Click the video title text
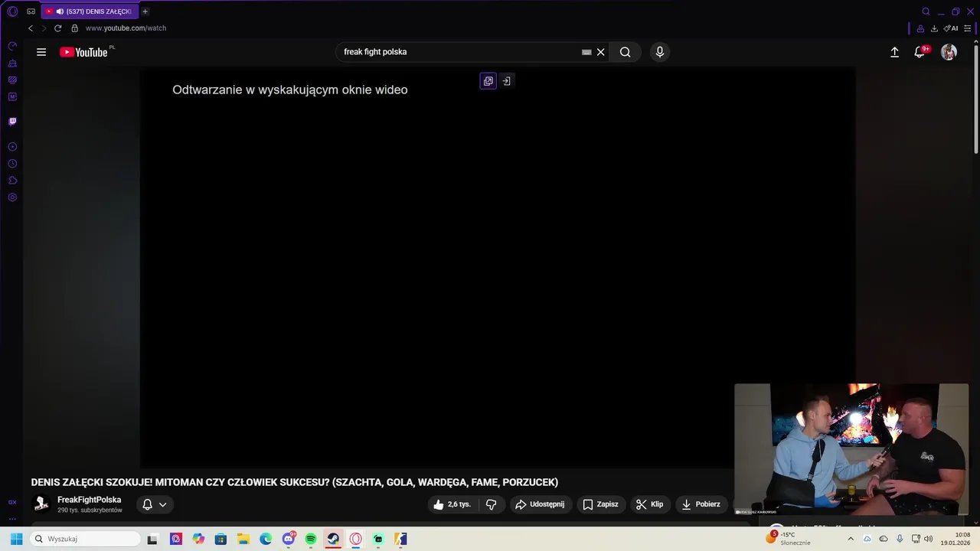Screen dimensions: 980x551 295,482
